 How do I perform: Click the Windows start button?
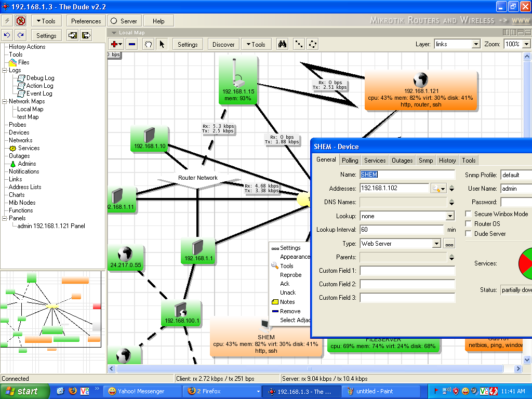click(25, 391)
